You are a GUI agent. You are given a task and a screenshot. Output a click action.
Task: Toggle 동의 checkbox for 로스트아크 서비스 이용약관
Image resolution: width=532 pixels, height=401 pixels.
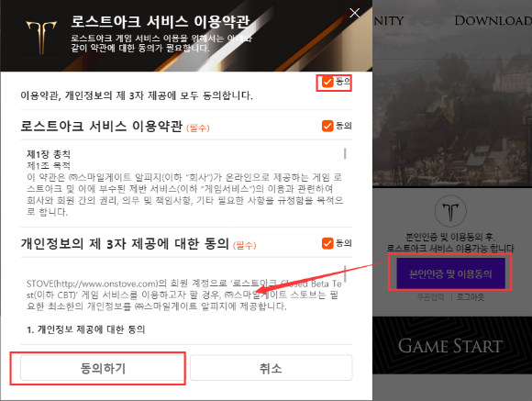[327, 126]
